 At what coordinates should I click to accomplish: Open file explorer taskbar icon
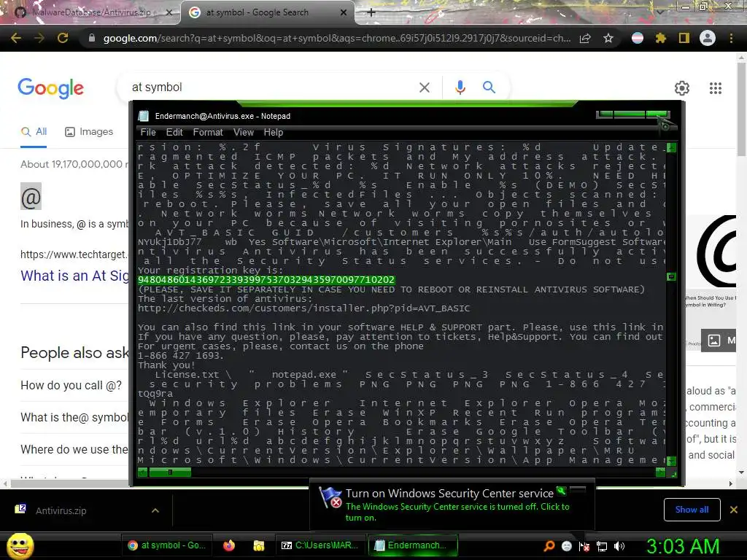click(x=259, y=545)
